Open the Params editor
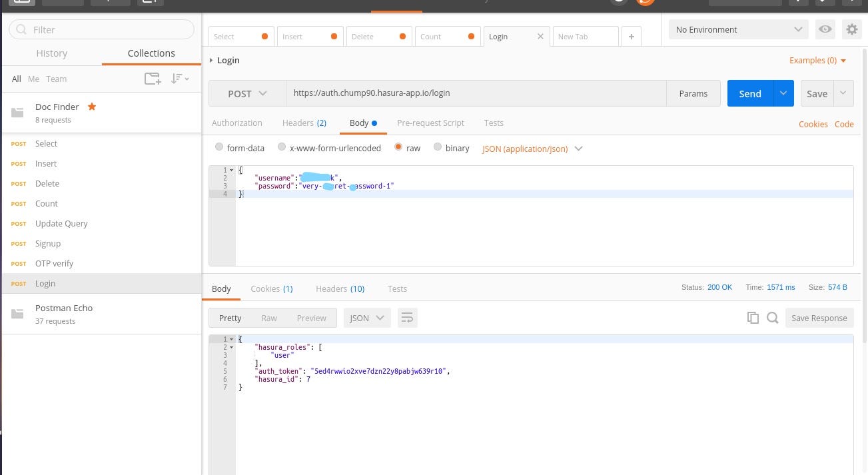 [693, 93]
